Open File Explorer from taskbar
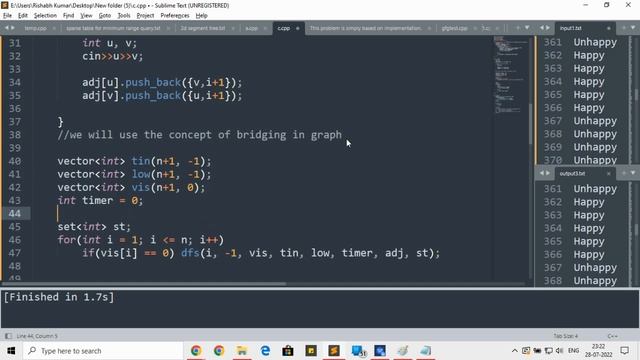Image resolution: width=640 pixels, height=360 pixels. coord(242,351)
